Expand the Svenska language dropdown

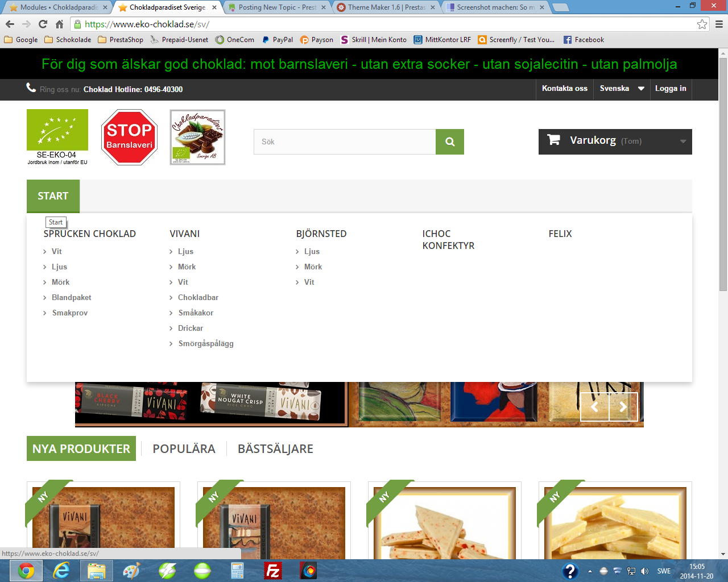[622, 89]
